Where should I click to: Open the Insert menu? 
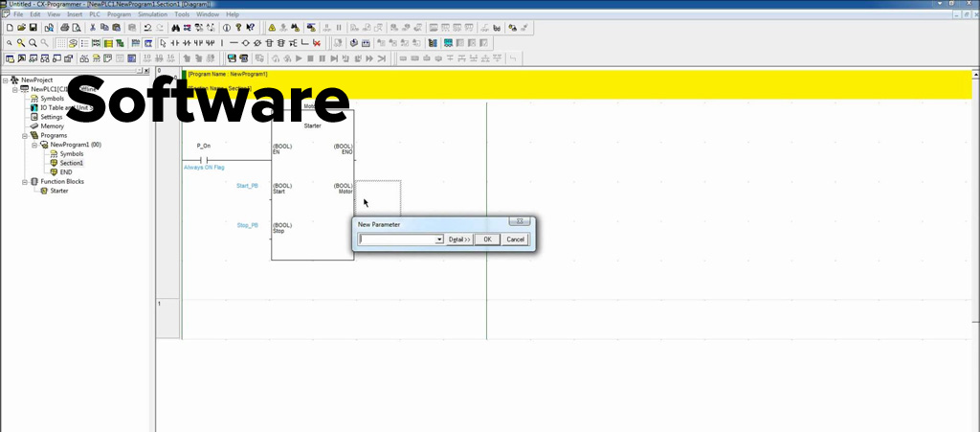(x=75, y=13)
